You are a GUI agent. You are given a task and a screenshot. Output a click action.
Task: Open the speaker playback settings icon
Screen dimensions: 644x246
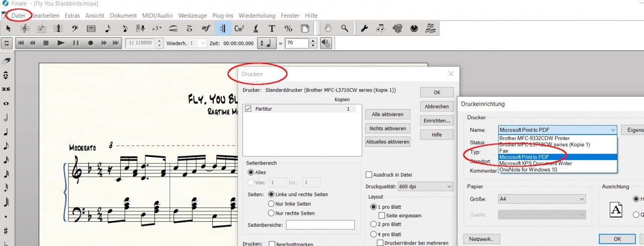click(x=326, y=43)
